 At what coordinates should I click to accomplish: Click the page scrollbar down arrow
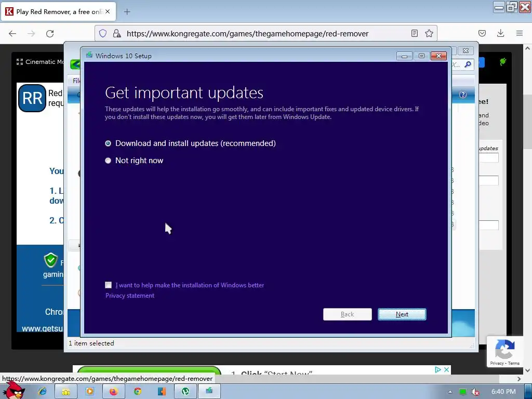tap(528, 370)
